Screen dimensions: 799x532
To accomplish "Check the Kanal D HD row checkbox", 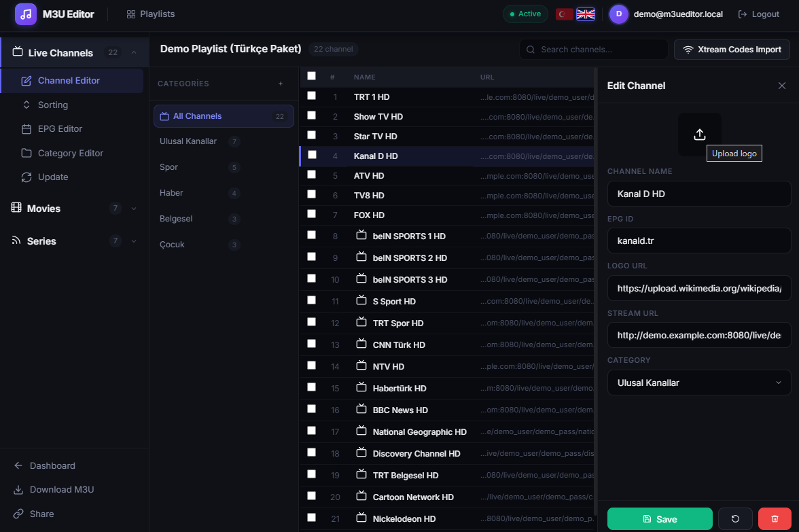I will (312, 155).
